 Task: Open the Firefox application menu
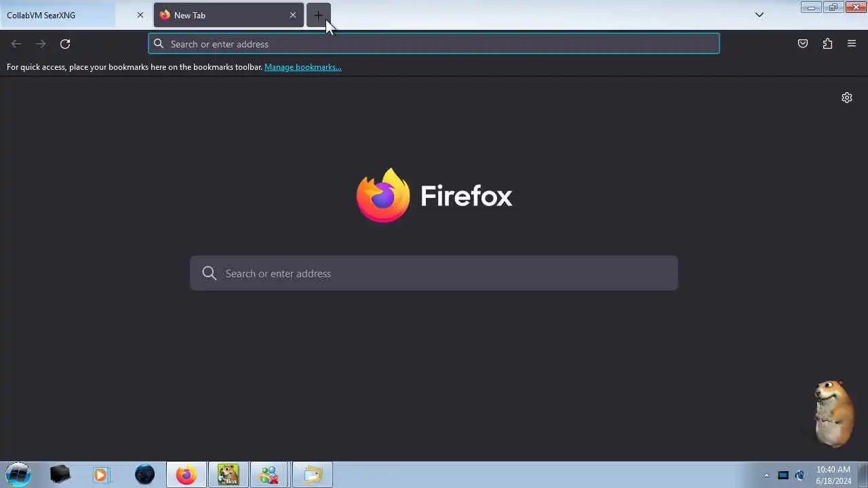(x=852, y=44)
